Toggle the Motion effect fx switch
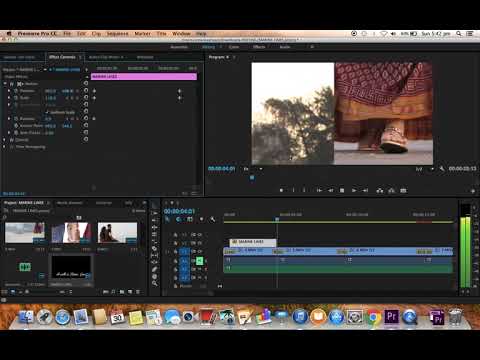480x360 pixels. [x=12, y=84]
